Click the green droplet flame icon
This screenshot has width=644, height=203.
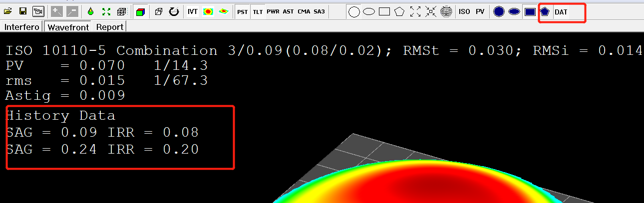point(90,11)
